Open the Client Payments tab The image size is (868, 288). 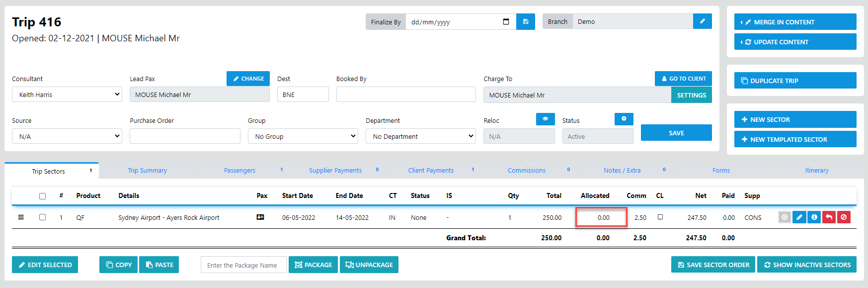click(431, 171)
